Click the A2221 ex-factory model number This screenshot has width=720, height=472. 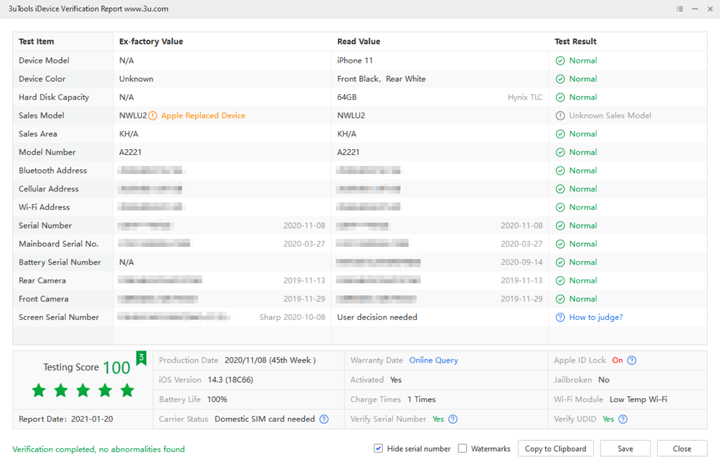click(130, 152)
